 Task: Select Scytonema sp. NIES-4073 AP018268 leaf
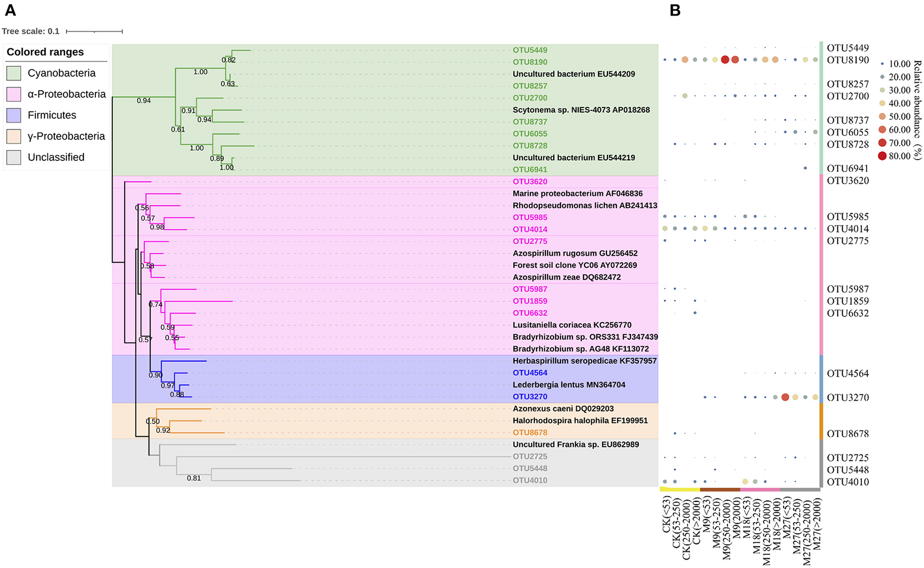[x=581, y=110]
